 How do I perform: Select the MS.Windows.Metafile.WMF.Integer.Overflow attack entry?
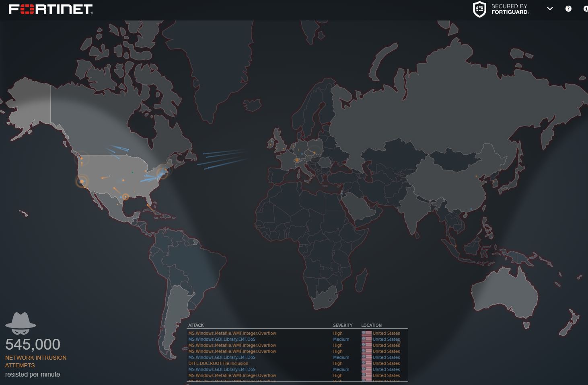coord(232,333)
